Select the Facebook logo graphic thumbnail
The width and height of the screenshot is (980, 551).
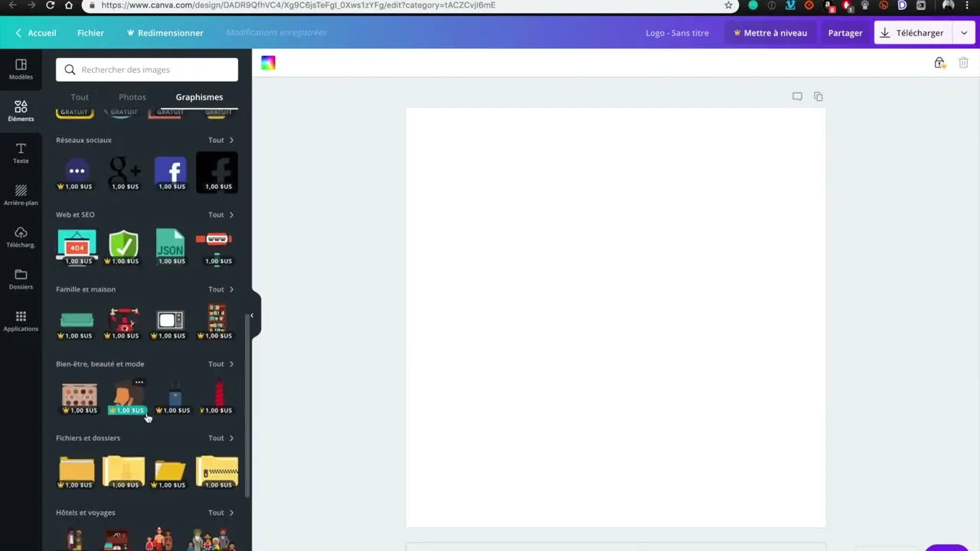point(170,172)
